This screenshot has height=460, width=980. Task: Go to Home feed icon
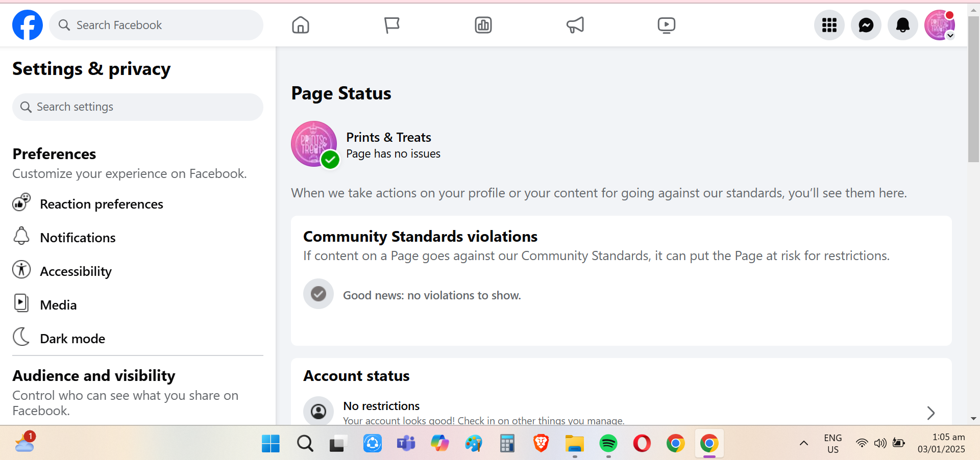pyautogui.click(x=301, y=25)
